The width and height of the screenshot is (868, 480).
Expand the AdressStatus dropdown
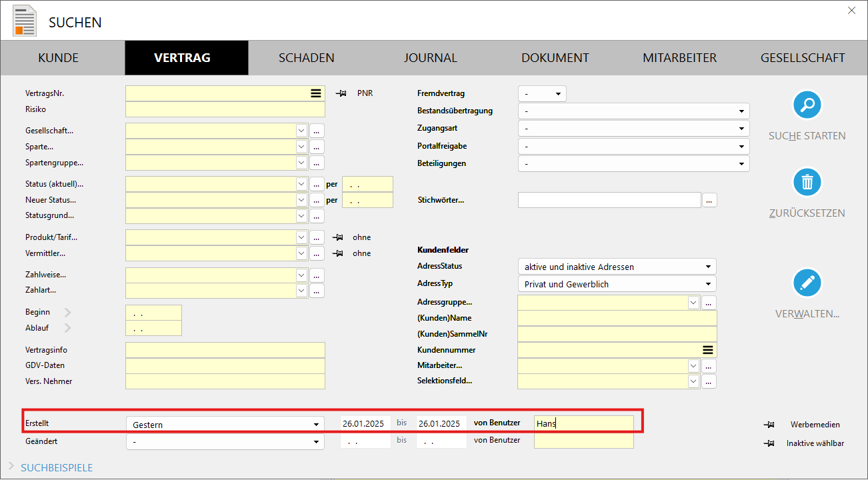616,267
